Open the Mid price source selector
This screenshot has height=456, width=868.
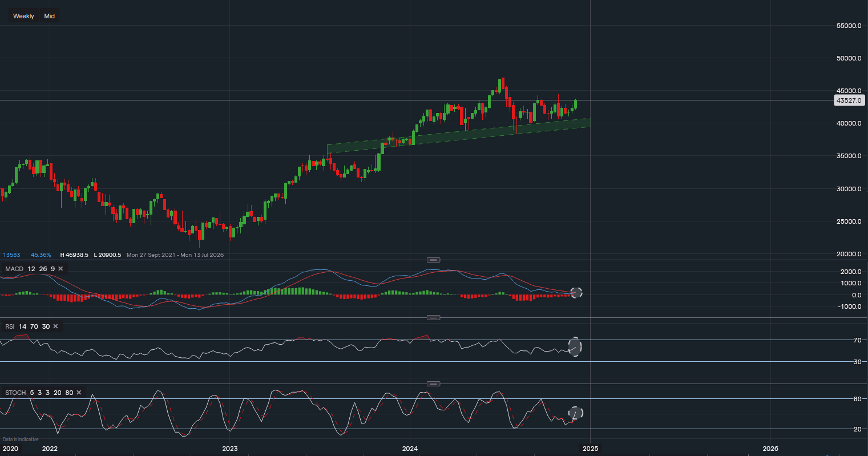click(x=49, y=15)
